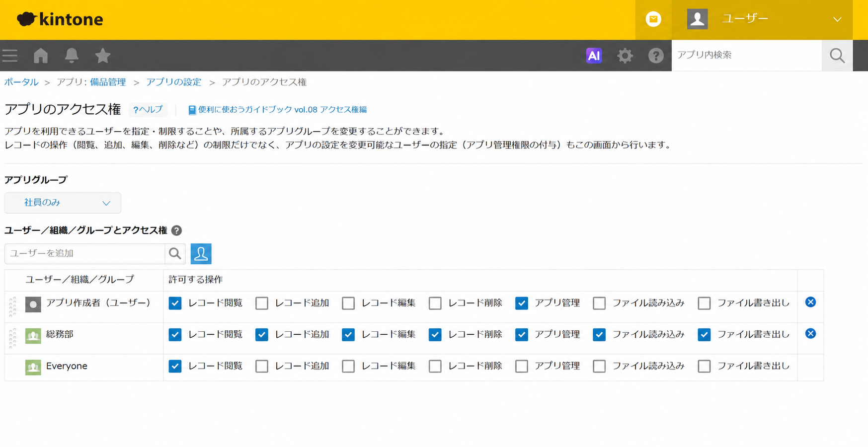This screenshot has height=447, width=868.
Task: Click the 総務部 organization icon
Action: click(x=33, y=336)
